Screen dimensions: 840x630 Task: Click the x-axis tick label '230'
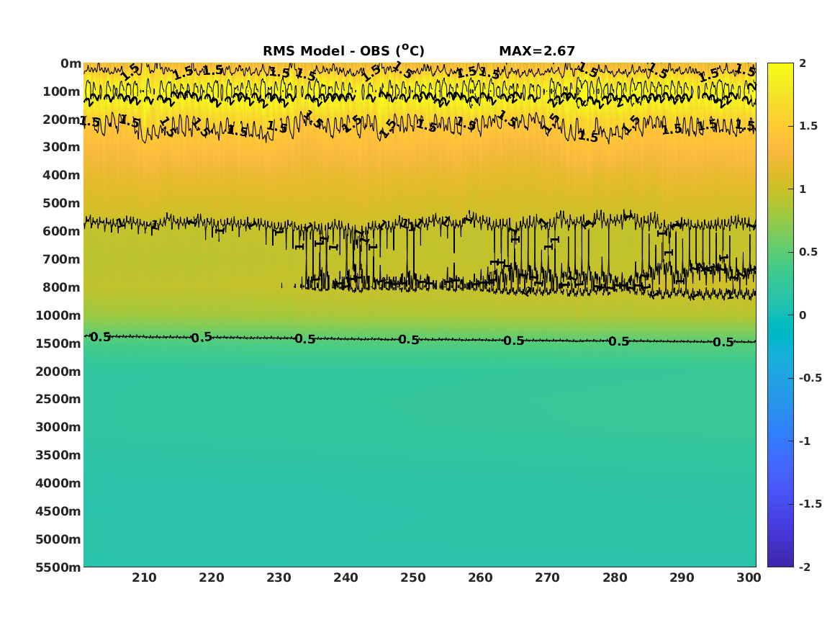tap(279, 578)
